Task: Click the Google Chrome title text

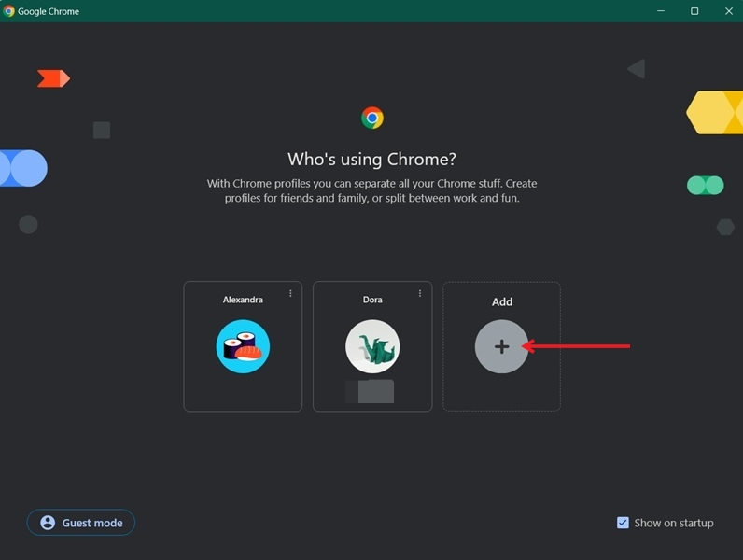Action: [x=49, y=11]
